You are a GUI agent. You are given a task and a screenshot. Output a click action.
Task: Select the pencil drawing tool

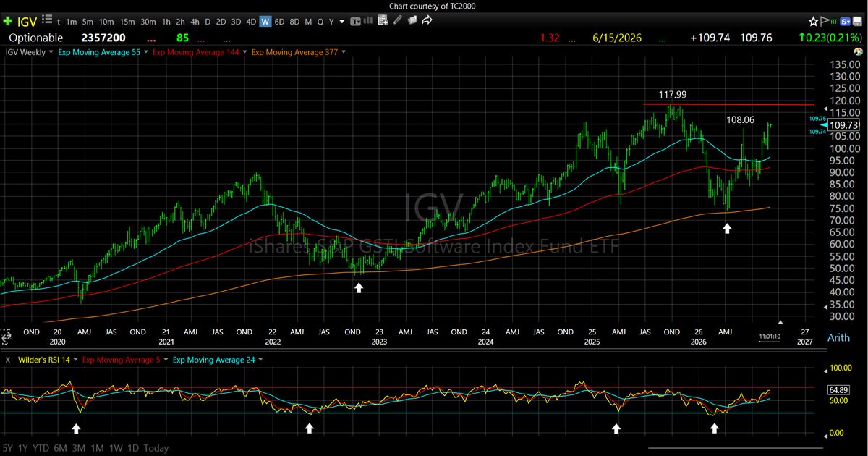[398, 20]
